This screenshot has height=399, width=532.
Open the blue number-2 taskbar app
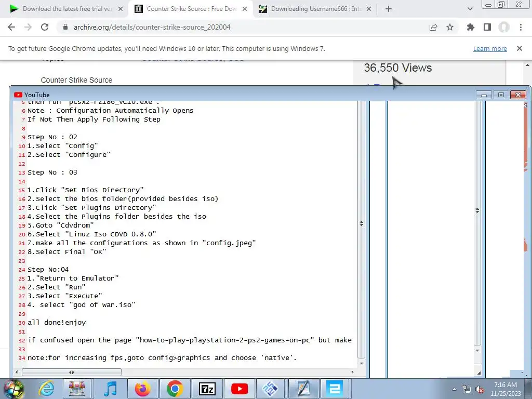(x=335, y=389)
